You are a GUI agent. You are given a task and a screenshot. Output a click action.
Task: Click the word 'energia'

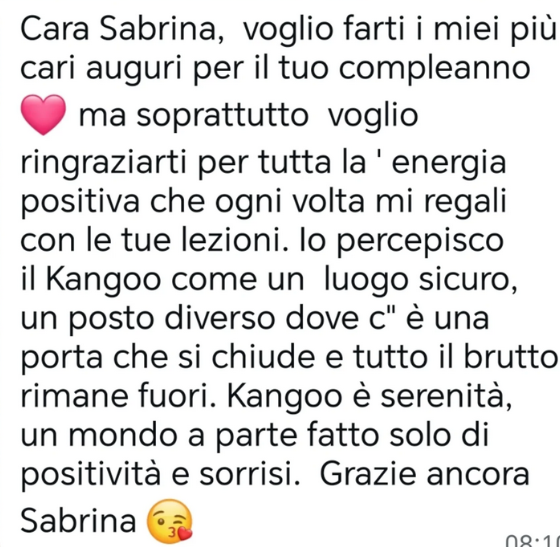[x=449, y=164]
